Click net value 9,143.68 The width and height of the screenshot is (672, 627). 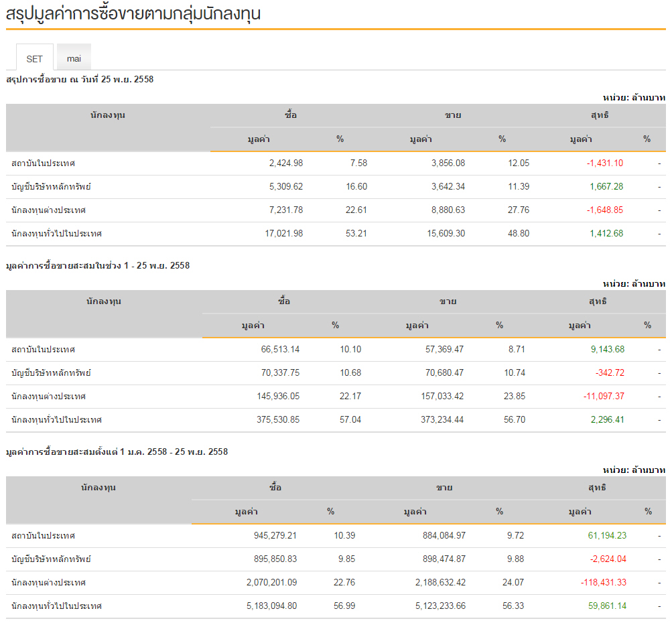(x=608, y=349)
